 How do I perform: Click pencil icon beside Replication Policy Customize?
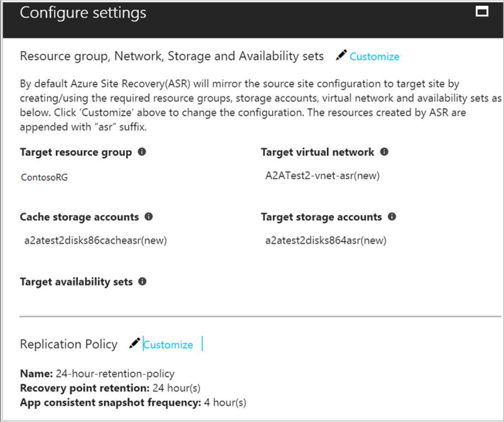point(134,344)
